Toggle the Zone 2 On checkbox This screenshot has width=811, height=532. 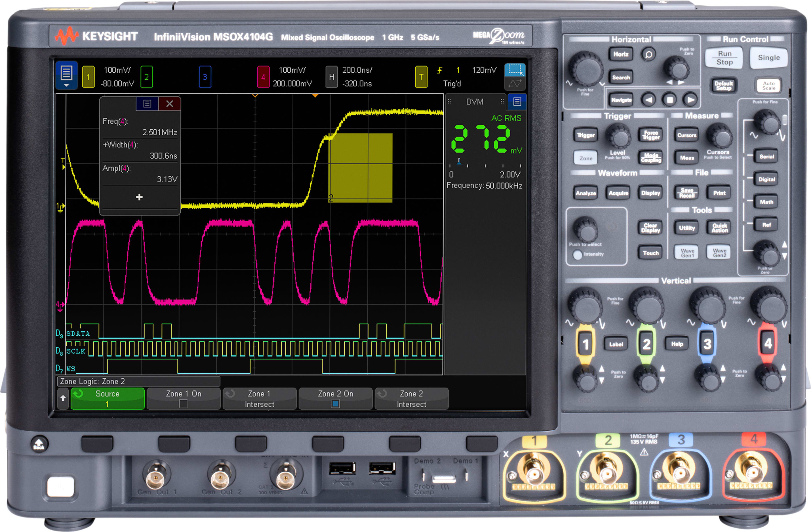(335, 403)
